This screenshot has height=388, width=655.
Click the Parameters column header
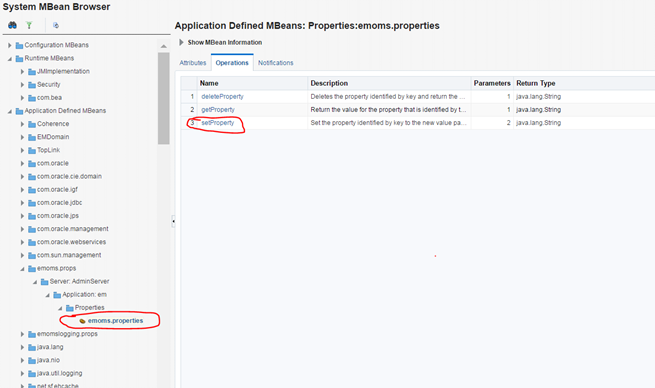492,83
